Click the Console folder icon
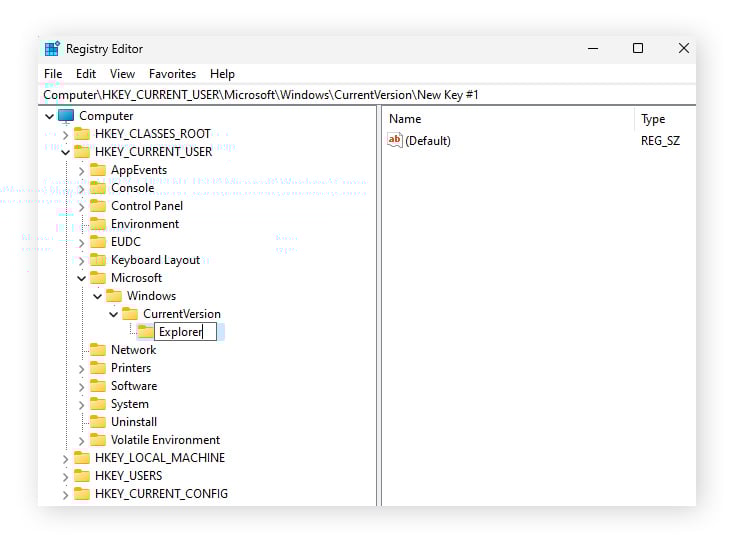The height and width of the screenshot is (543, 734). 98,188
